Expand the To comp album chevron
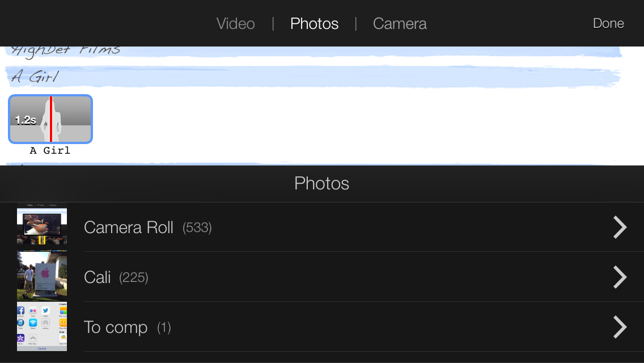This screenshot has height=363, width=644. (620, 327)
